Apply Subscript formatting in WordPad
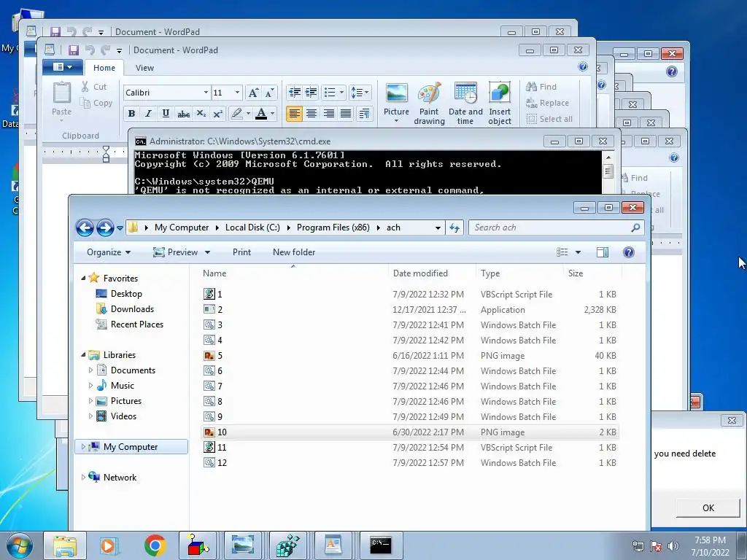 pos(201,113)
